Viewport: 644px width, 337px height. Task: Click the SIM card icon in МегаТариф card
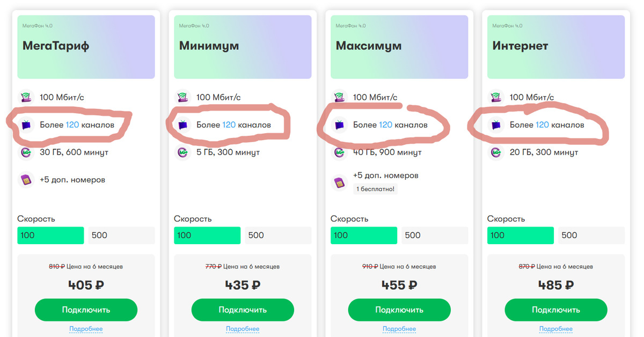click(x=26, y=180)
